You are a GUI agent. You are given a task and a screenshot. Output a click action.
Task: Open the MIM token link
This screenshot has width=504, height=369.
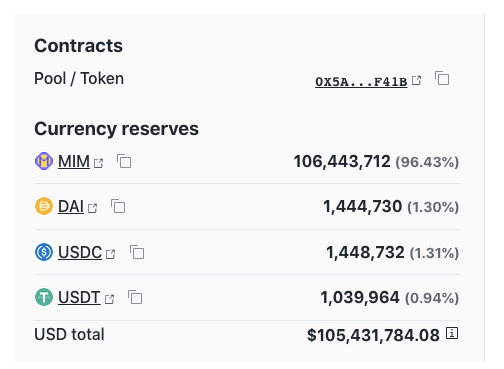coord(74,162)
